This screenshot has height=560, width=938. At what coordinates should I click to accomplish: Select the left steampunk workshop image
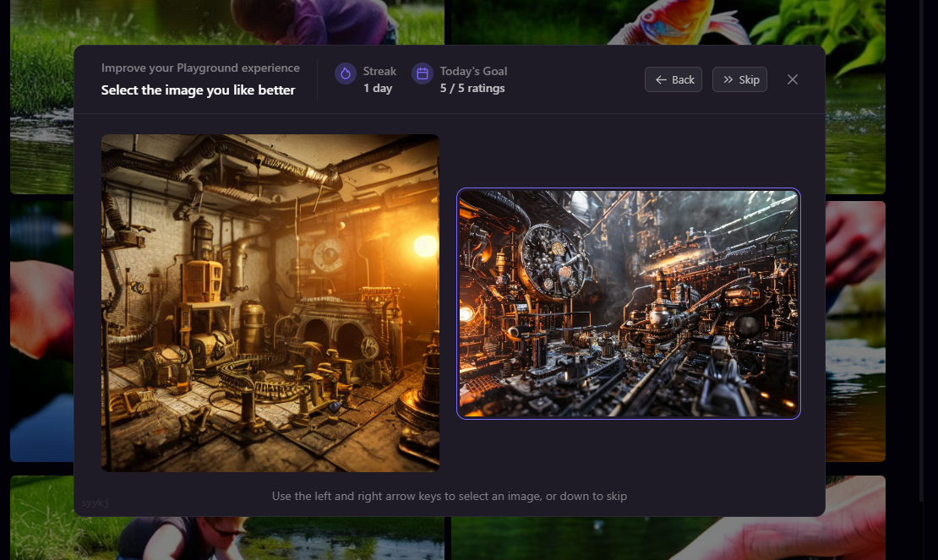(270, 303)
